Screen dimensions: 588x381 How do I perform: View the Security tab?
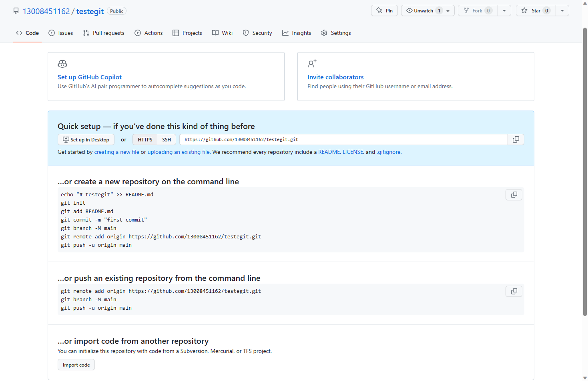pos(257,33)
